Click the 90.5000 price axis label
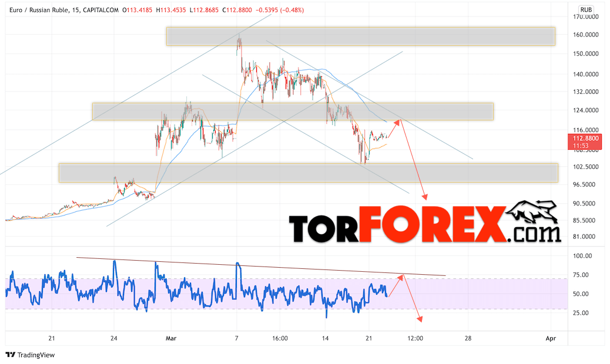The width and height of the screenshot is (610, 364). [x=584, y=204]
